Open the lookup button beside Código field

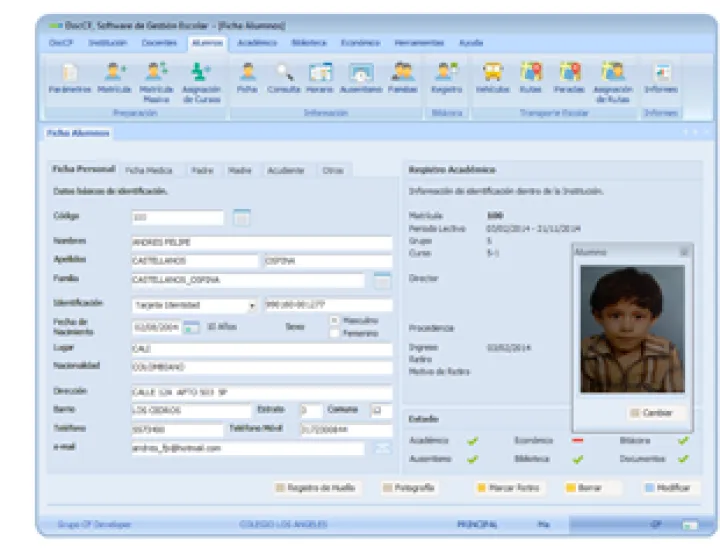pyautogui.click(x=241, y=217)
